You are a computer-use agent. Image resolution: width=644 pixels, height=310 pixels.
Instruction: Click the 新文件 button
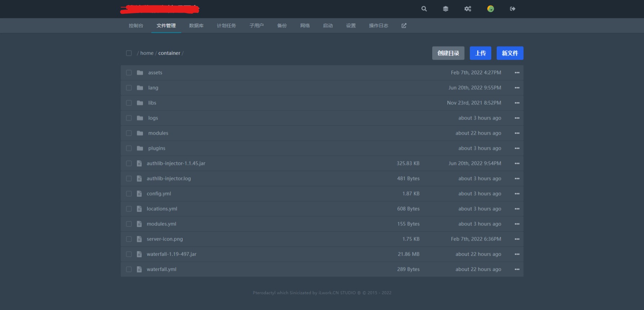[x=510, y=53]
